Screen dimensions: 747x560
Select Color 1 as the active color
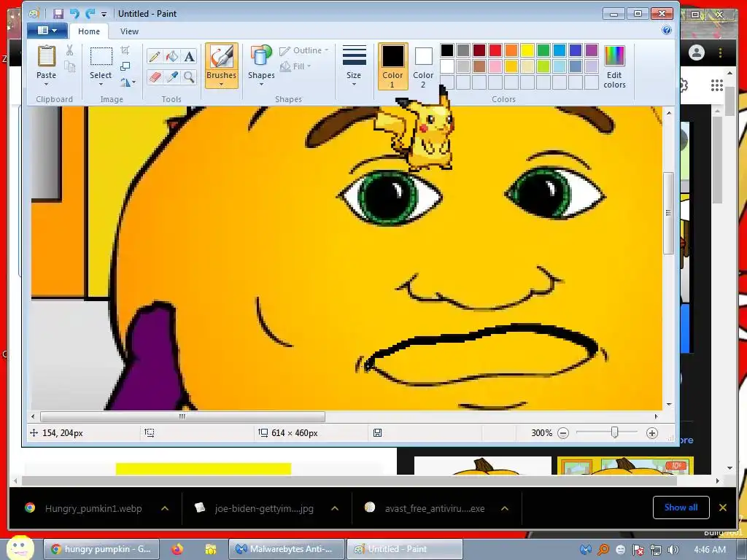point(392,66)
